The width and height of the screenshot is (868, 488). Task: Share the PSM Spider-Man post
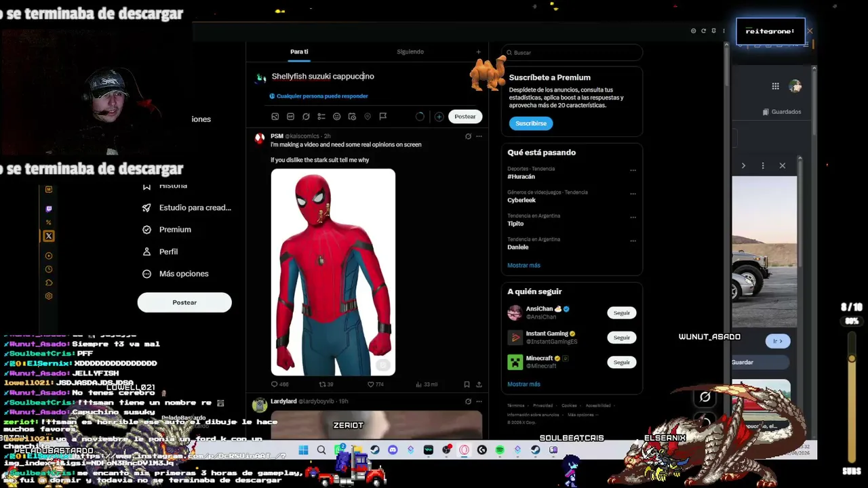click(479, 384)
